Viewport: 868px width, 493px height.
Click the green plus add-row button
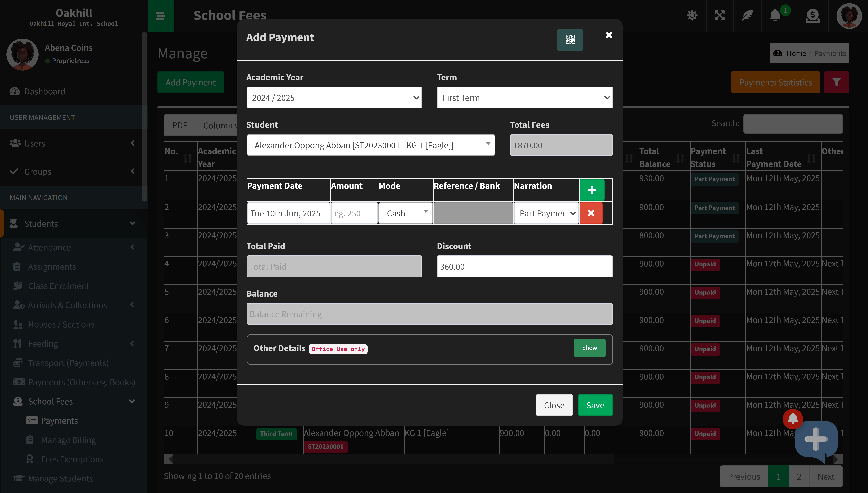[x=592, y=190]
